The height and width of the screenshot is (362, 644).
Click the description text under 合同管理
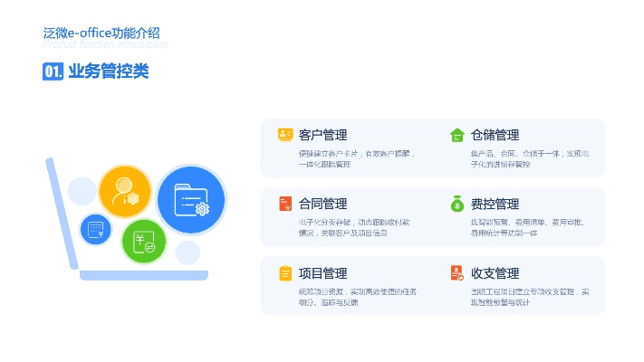click(x=354, y=228)
